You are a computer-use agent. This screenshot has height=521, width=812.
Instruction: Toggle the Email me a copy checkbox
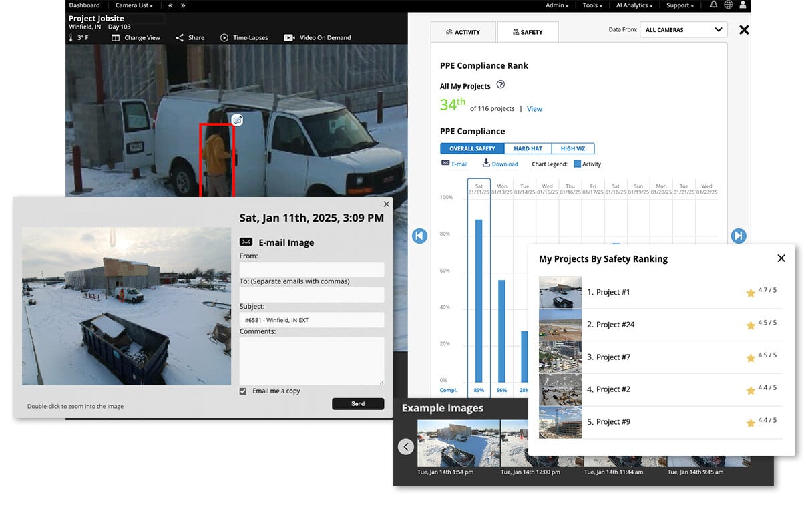tap(243, 391)
